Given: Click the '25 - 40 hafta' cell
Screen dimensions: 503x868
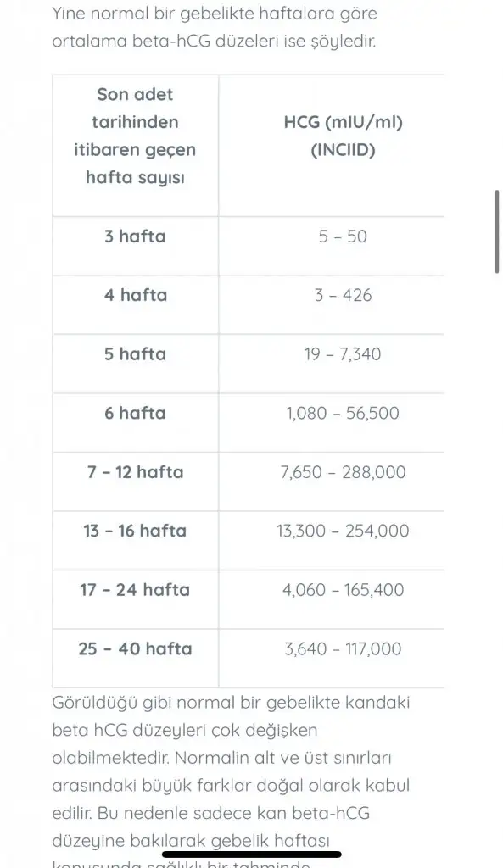Looking at the screenshot, I should coord(135,648).
